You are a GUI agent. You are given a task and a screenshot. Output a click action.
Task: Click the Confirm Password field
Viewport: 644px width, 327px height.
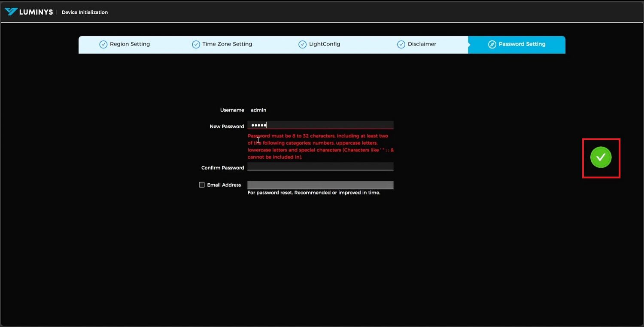pyautogui.click(x=320, y=166)
